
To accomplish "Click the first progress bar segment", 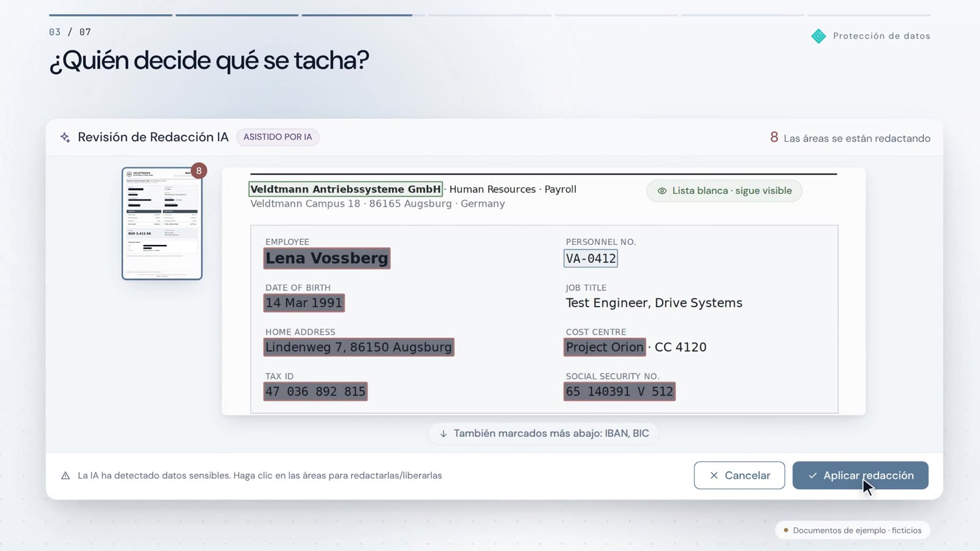I will coord(110,15).
